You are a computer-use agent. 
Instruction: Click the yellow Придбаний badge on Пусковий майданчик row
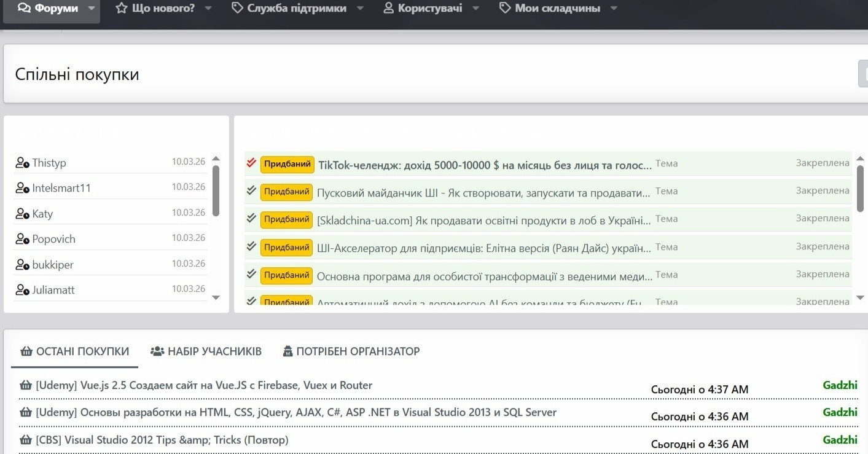(x=286, y=192)
